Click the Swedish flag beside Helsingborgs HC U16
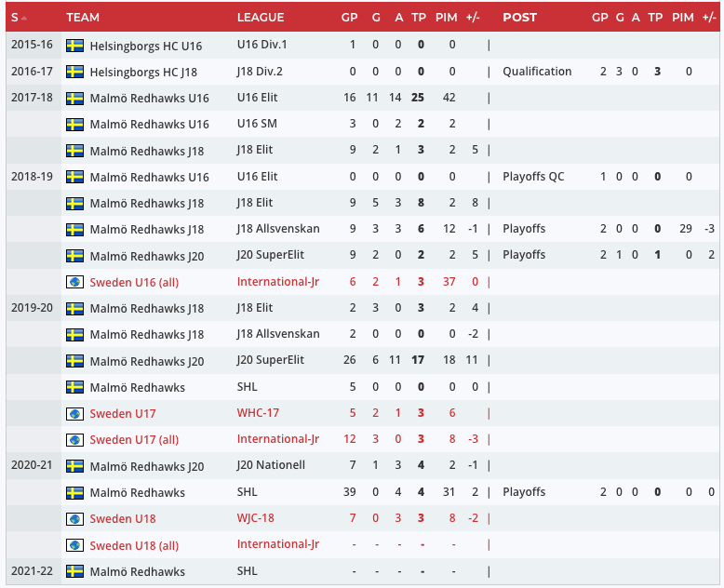724x588 pixels. click(x=75, y=45)
